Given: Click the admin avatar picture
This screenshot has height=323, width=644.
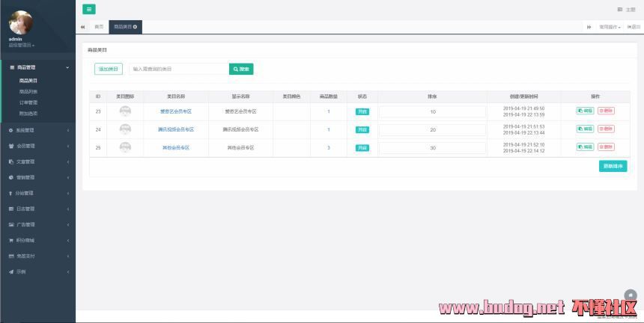Looking at the screenshot, I should coord(20,22).
